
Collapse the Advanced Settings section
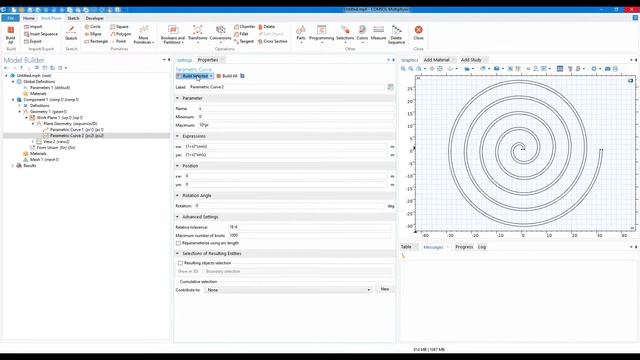(177, 217)
